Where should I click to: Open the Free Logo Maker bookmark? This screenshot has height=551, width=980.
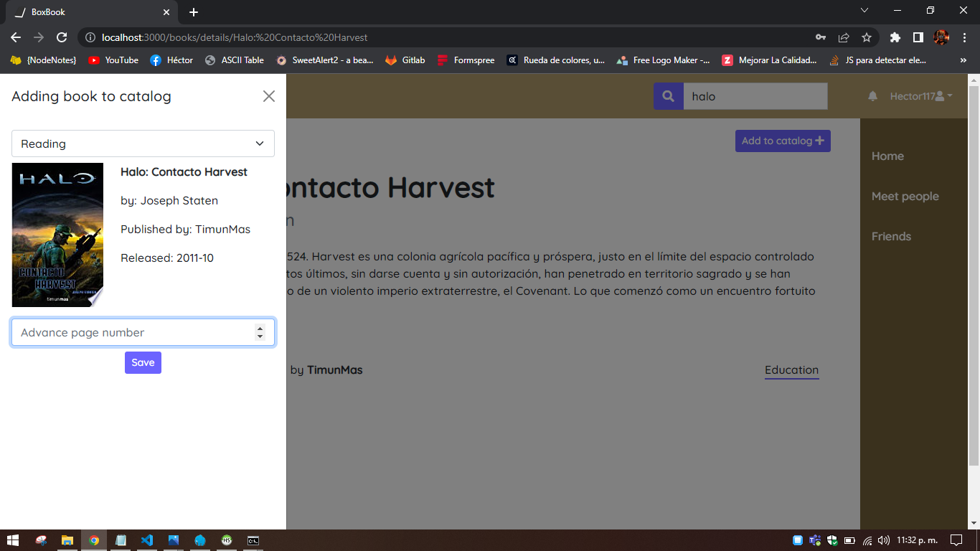pos(664,60)
